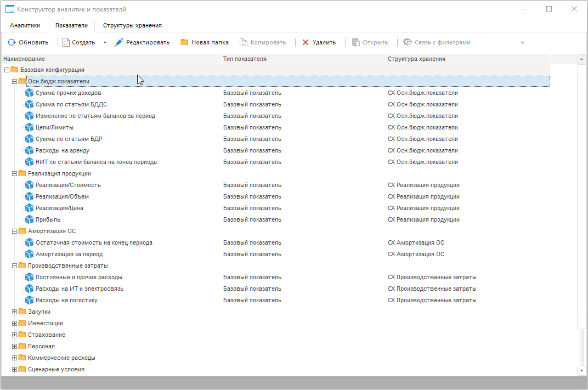
Task: Open the Структуры хранения tab
Action: (132, 25)
